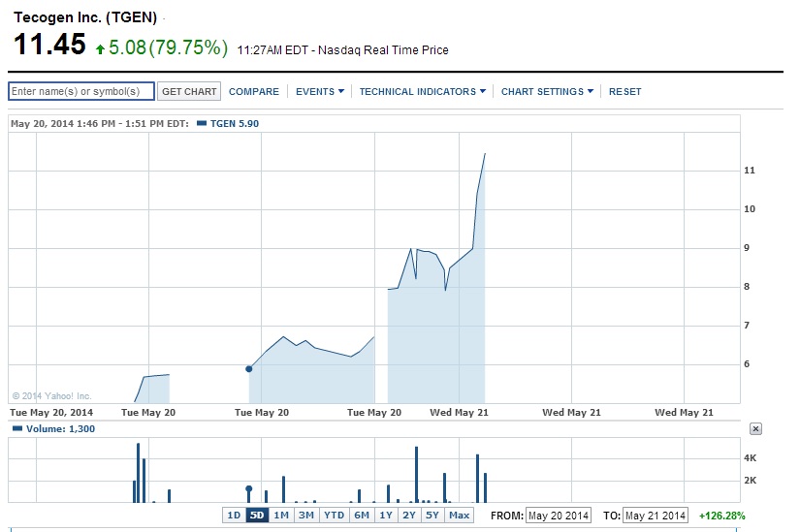Edit the TO date field

(656, 516)
